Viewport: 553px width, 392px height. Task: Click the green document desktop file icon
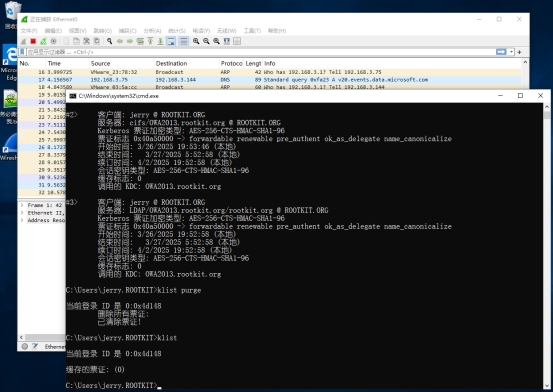[10, 106]
